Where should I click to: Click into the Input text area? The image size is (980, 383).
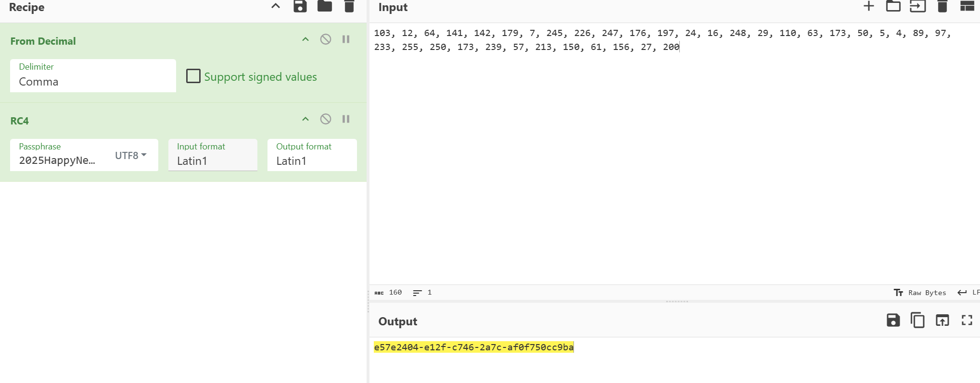pyautogui.click(x=675, y=154)
